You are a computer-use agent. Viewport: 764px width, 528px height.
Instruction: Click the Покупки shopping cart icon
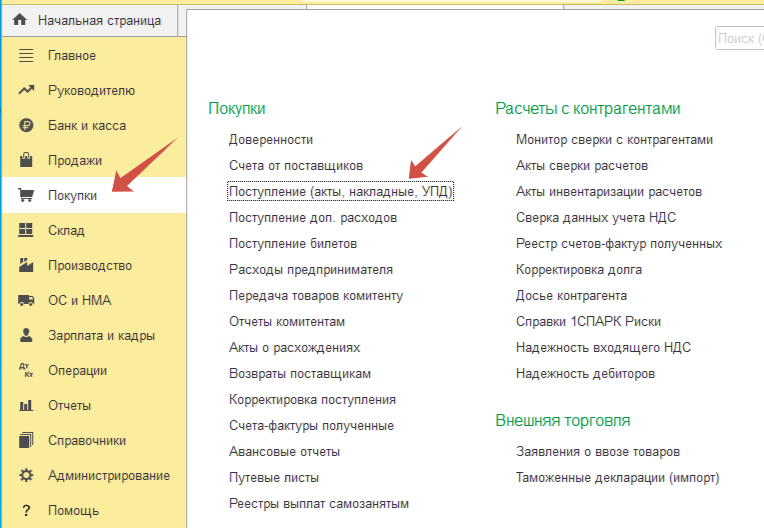coord(27,196)
